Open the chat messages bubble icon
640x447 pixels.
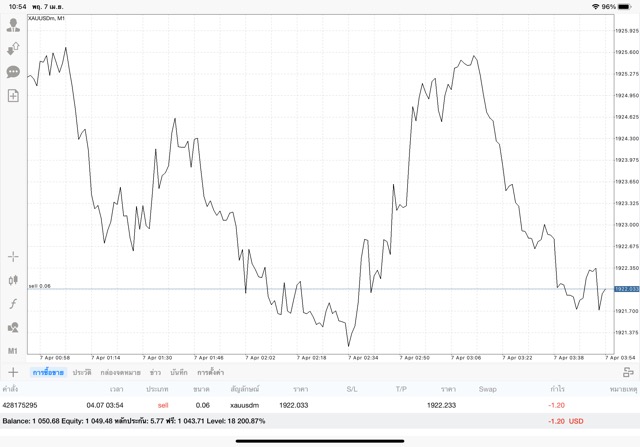[13, 72]
